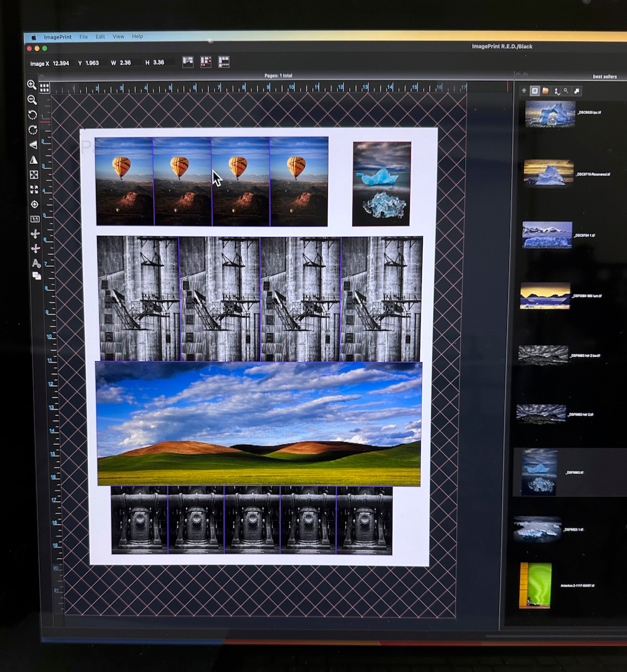Select the leftmost hot air balloon image
This screenshot has width=627, height=672.
125,181
